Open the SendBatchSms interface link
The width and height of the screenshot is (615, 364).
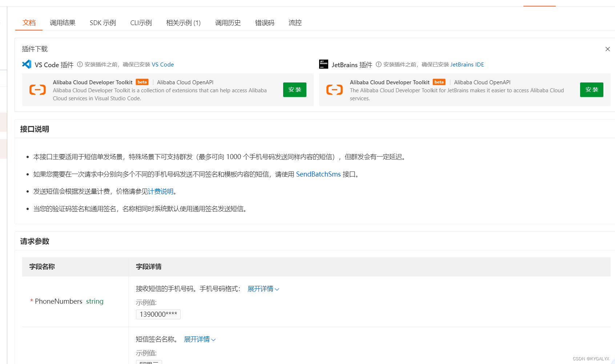(318, 174)
